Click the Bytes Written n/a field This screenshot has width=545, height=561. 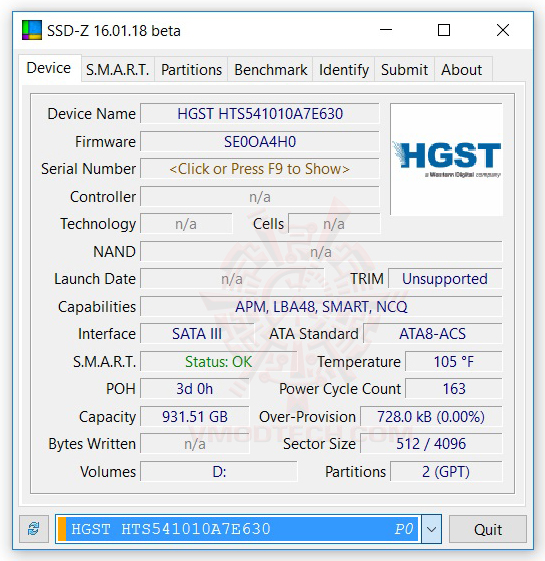(195, 444)
